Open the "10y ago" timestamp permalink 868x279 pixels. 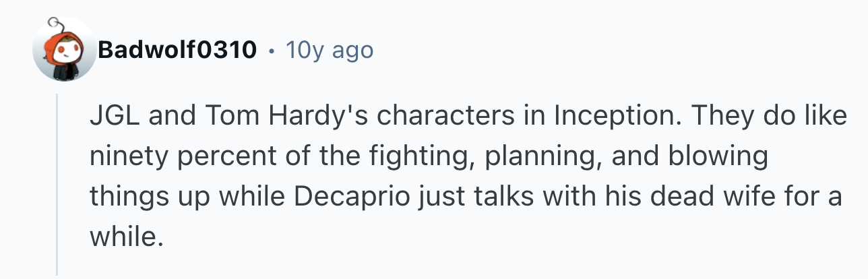(x=329, y=50)
